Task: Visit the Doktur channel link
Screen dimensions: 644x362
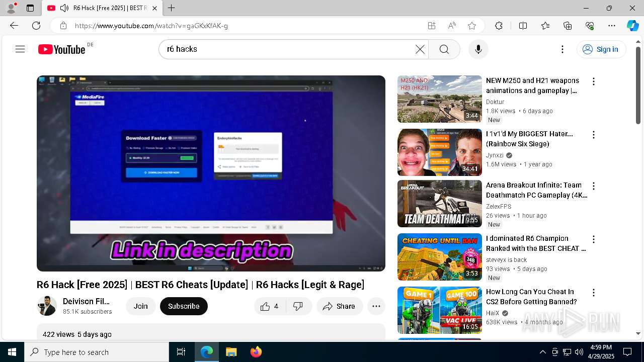Action: coord(495,102)
